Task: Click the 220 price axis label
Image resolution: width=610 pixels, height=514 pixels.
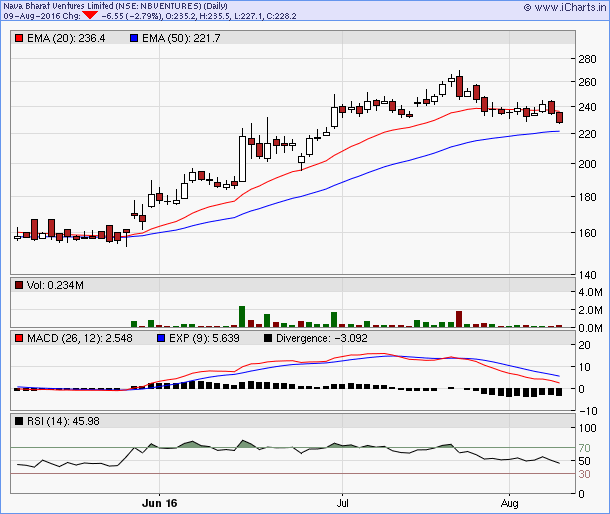Action: point(587,134)
